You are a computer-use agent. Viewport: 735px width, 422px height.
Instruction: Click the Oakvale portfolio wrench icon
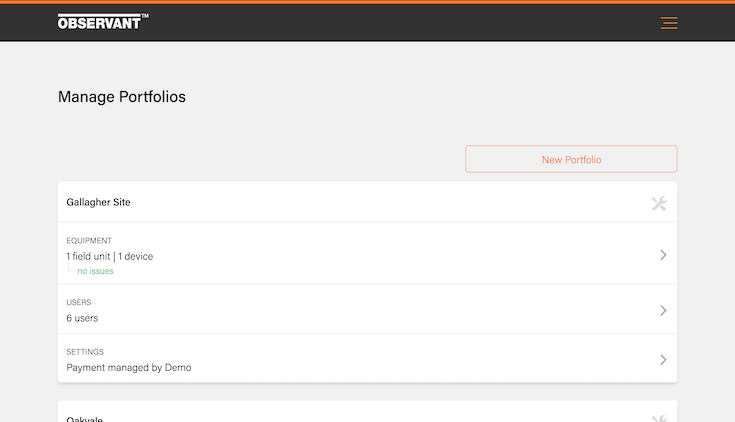659,419
